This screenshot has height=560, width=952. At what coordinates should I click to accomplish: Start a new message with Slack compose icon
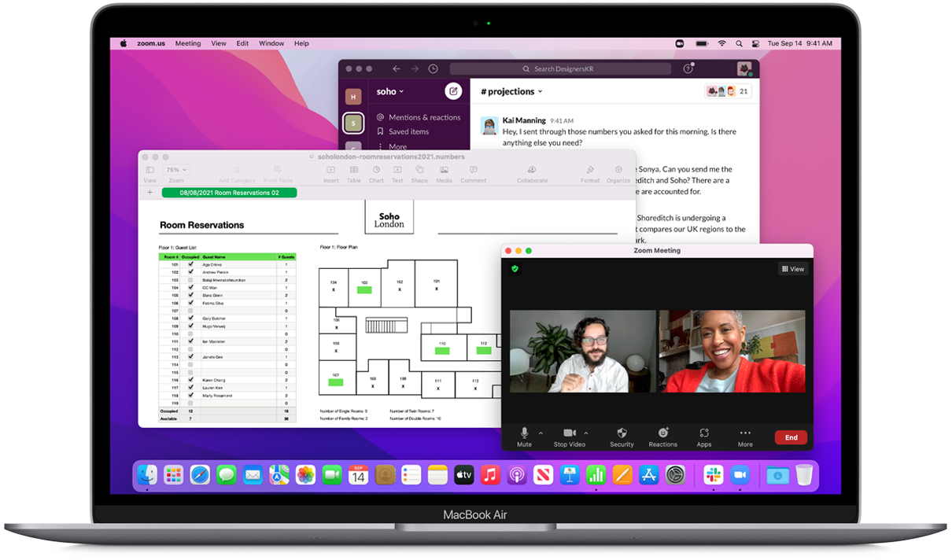click(x=454, y=91)
